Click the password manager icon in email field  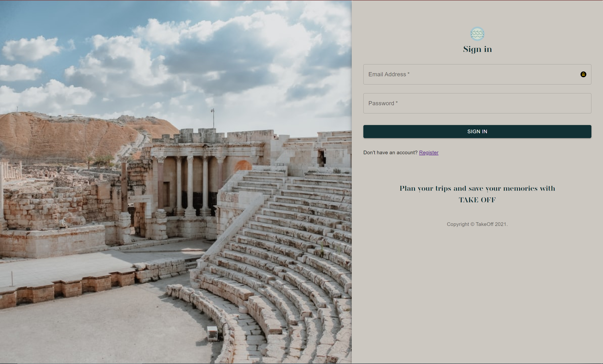[x=583, y=74]
